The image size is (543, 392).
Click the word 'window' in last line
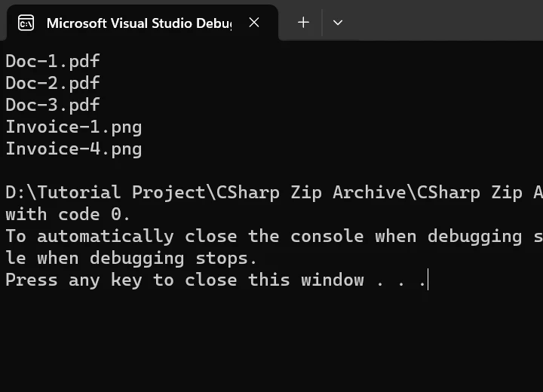click(332, 280)
